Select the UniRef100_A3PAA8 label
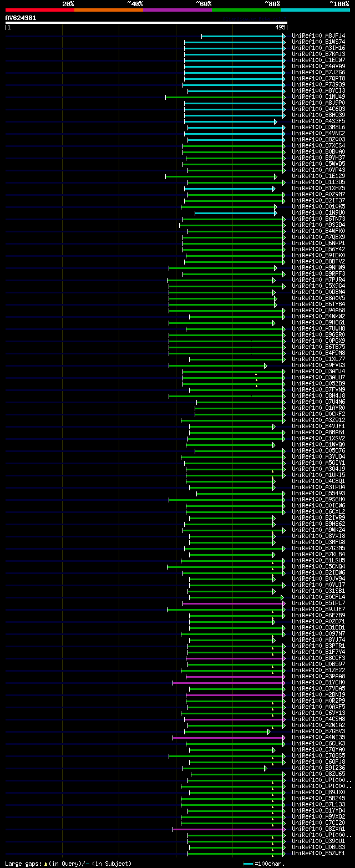Image resolution: width=355 pixels, height=868 pixels. (x=318, y=676)
